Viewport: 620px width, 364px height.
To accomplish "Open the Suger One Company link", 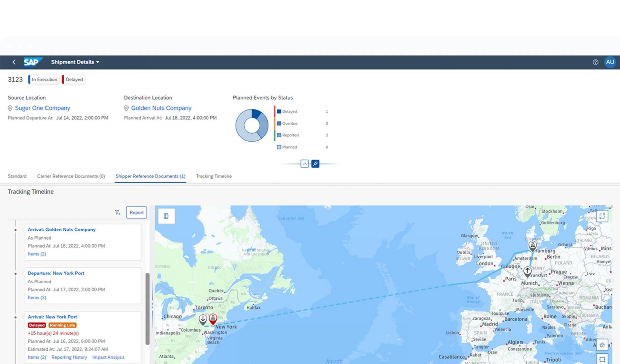I will [x=42, y=108].
